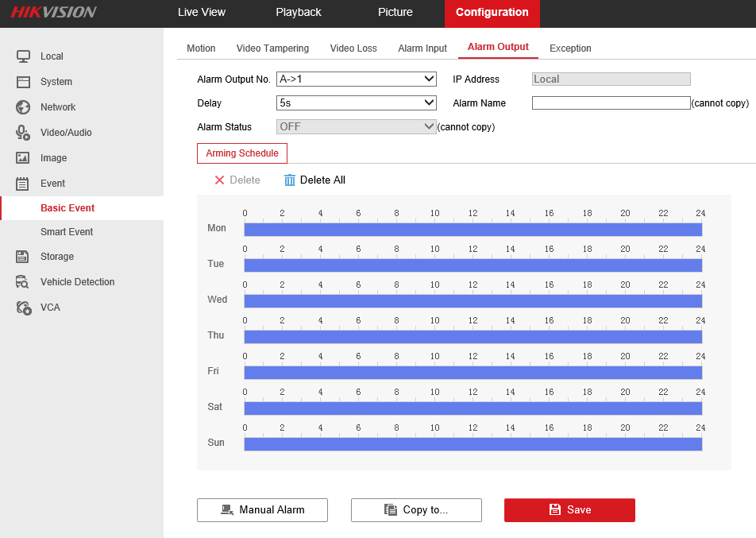Image resolution: width=756 pixels, height=538 pixels.
Task: Click the Manual Alarm button
Action: click(x=262, y=510)
